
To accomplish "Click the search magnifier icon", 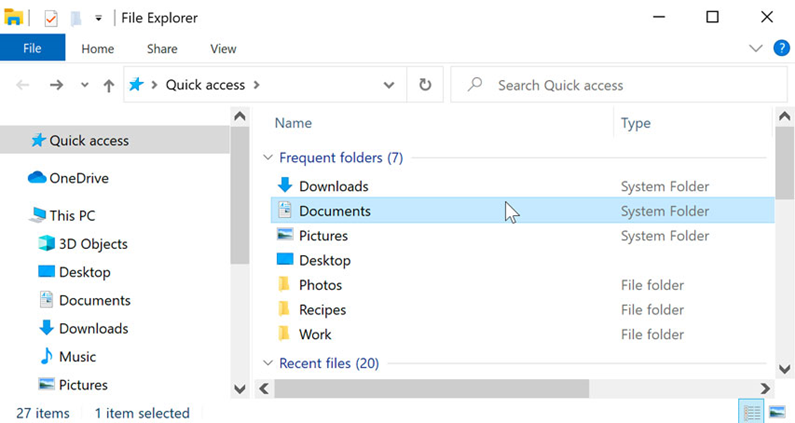I will coord(475,84).
